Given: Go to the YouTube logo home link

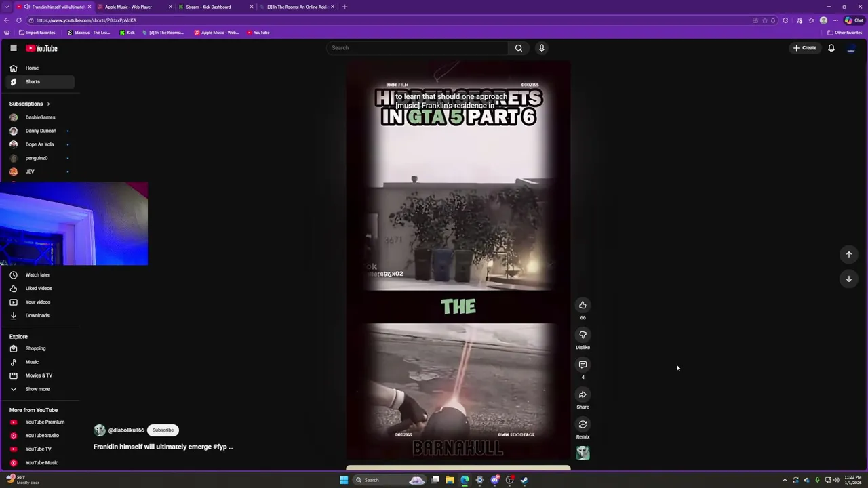Looking at the screenshot, I should 42,48.
